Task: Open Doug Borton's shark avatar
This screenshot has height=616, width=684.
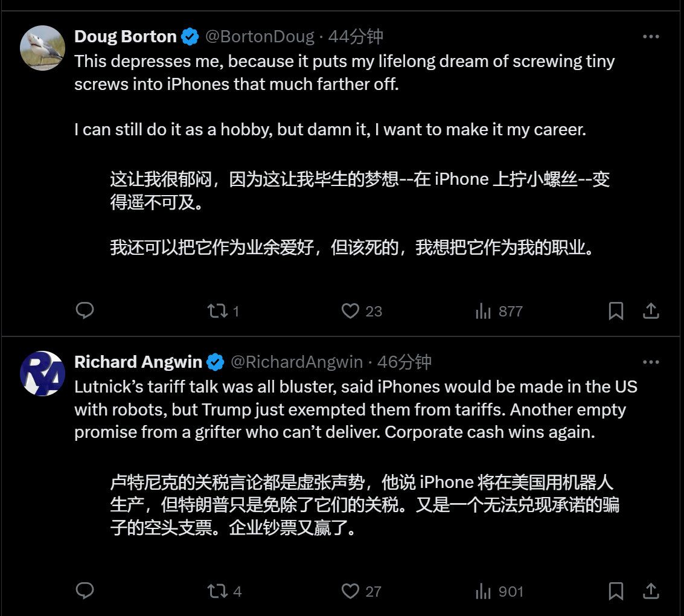Action: pos(42,48)
